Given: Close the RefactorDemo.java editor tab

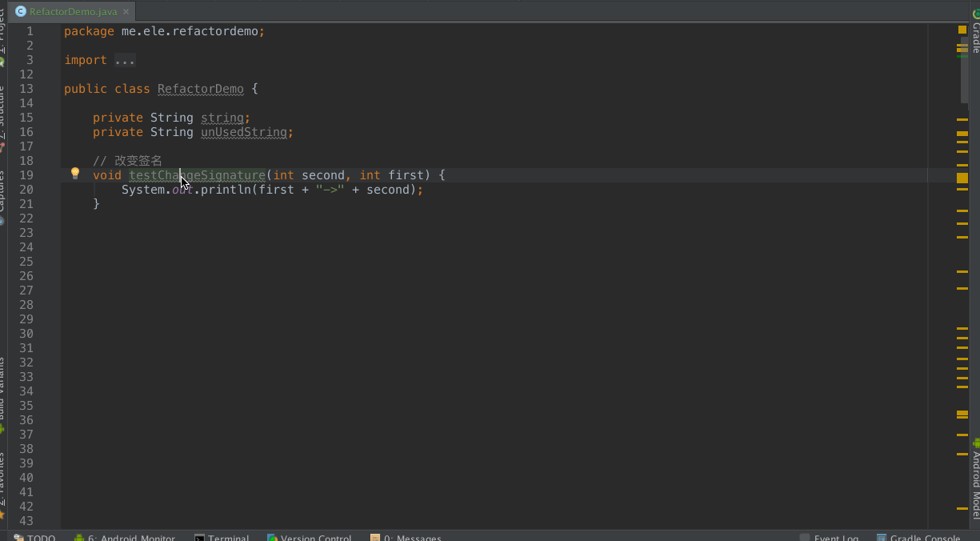Looking at the screenshot, I should click(126, 12).
